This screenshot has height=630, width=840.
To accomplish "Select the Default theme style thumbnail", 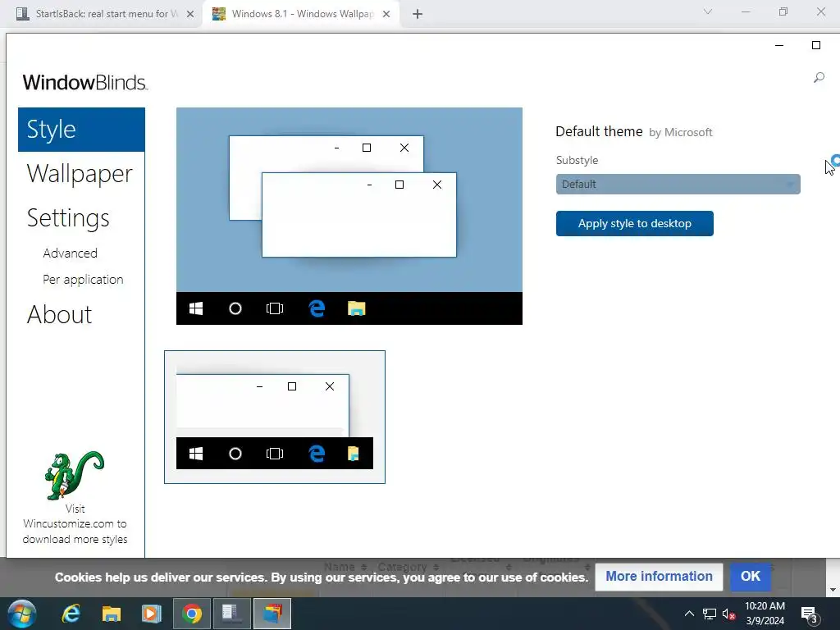I will (274, 417).
